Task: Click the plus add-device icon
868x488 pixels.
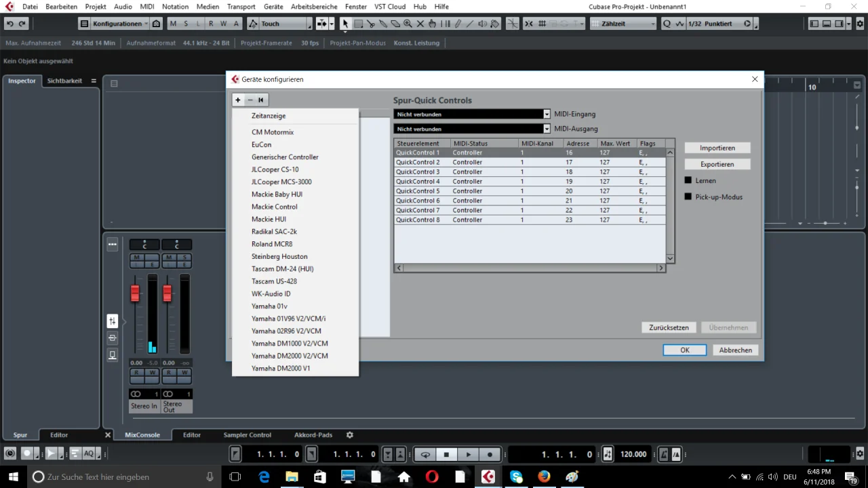Action: click(x=238, y=100)
